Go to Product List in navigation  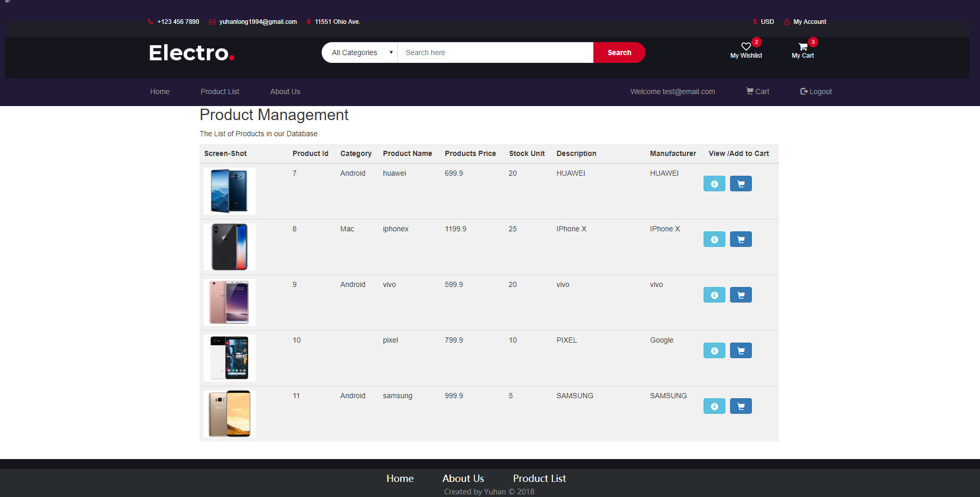click(x=219, y=91)
